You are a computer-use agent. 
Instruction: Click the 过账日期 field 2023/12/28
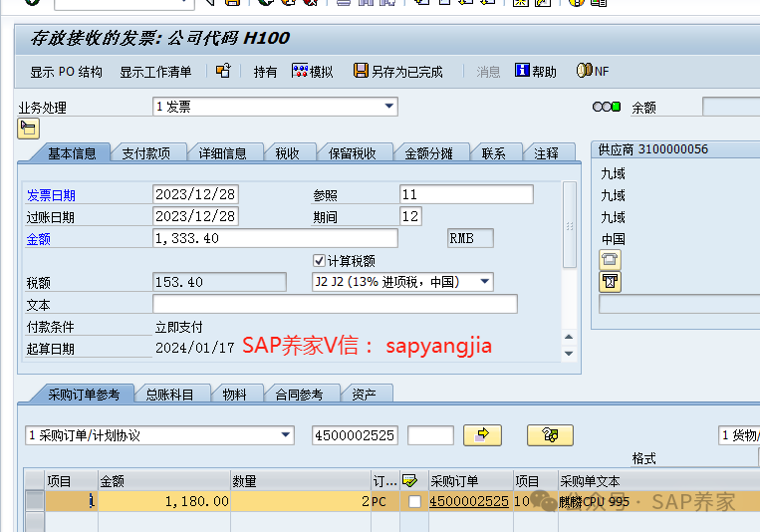point(195,216)
